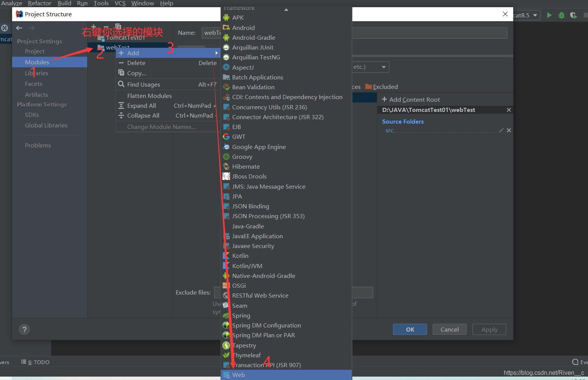Remove content root D:\JAVA\TomcatTest01\webTest

click(x=509, y=110)
